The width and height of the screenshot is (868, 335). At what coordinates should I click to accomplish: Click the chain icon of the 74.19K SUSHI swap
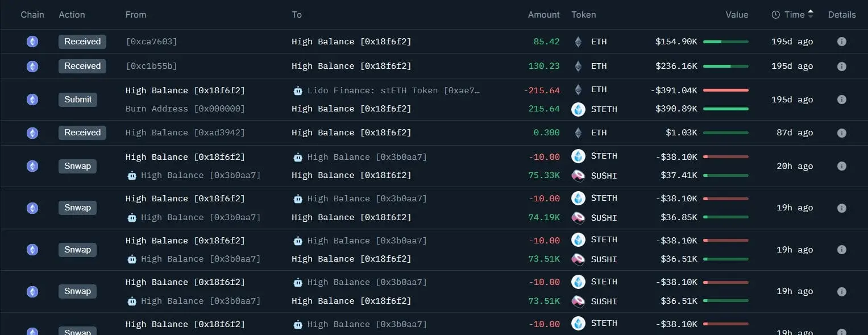[x=32, y=208]
